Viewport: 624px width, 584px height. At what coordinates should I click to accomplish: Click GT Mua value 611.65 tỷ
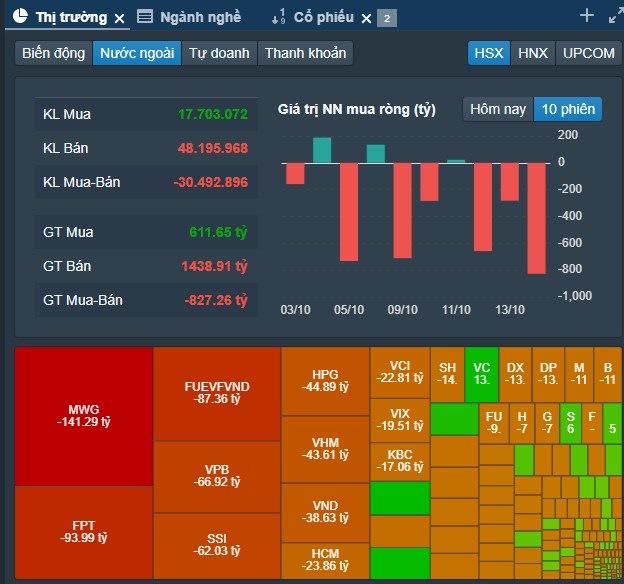click(x=218, y=232)
